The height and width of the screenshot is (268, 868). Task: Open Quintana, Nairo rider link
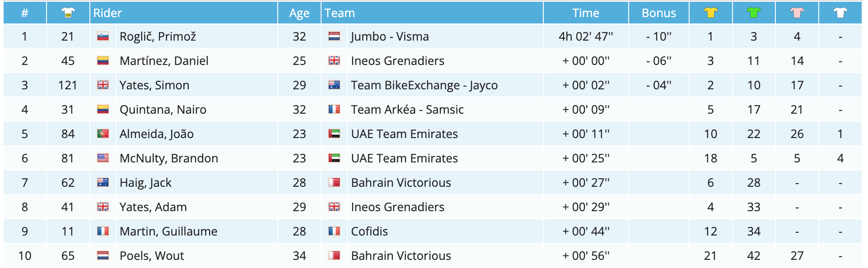(163, 110)
